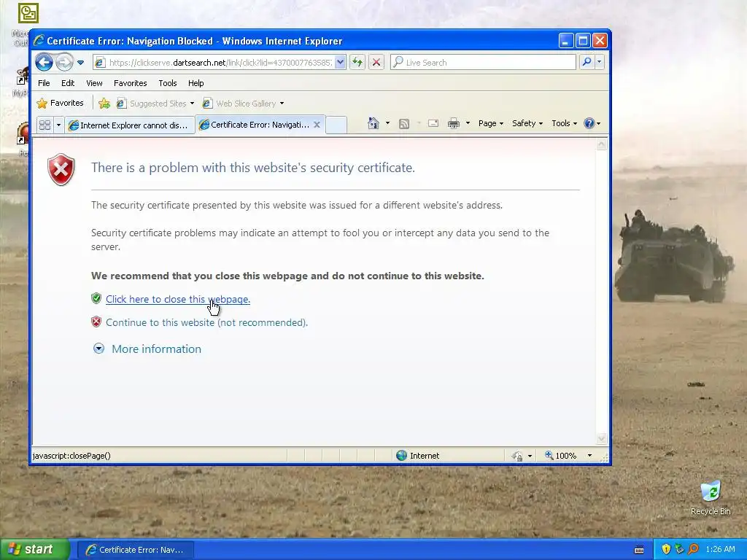Click the protected mode lock icon
The width and height of the screenshot is (747, 560).
517,456
